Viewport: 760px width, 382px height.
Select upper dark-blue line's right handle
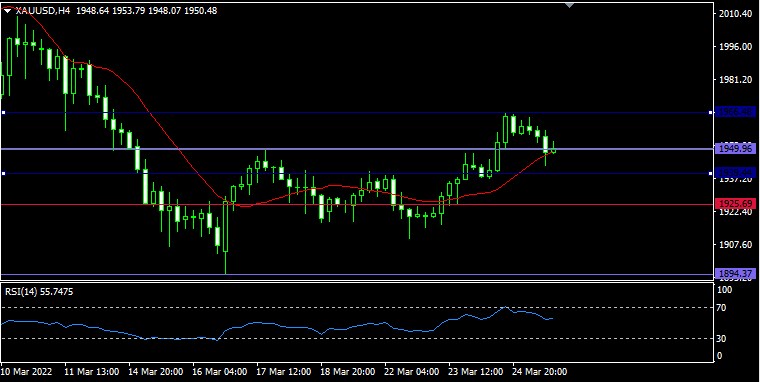[711, 112]
